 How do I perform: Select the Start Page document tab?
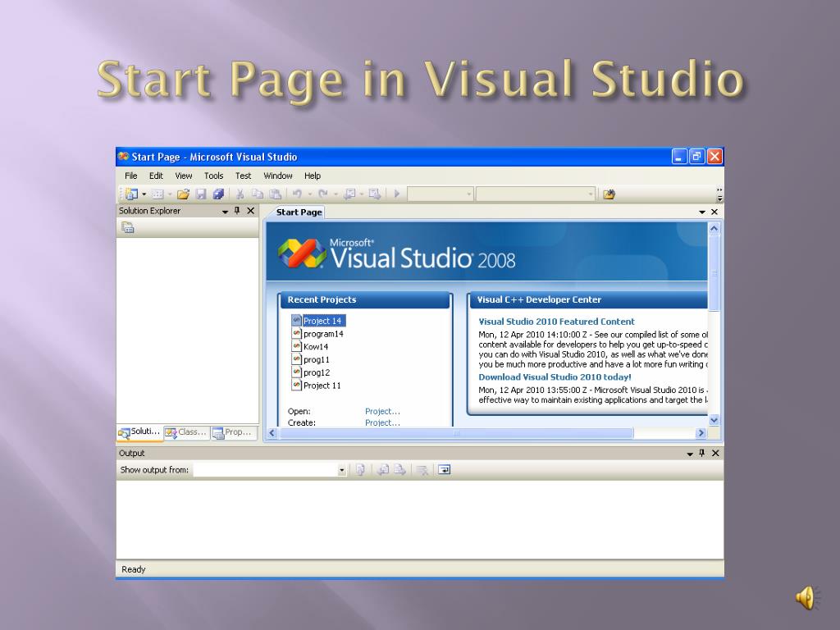(x=299, y=212)
